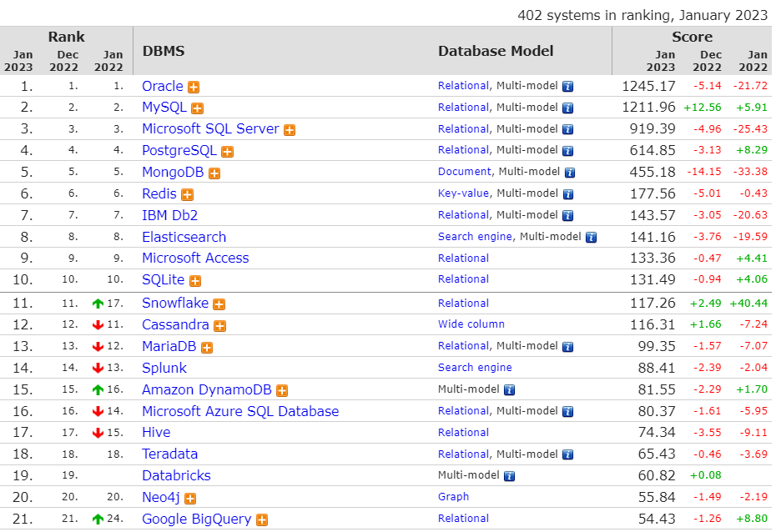Click the orange plus icon beside Oracle
The height and width of the screenshot is (532, 776).
[x=194, y=87]
